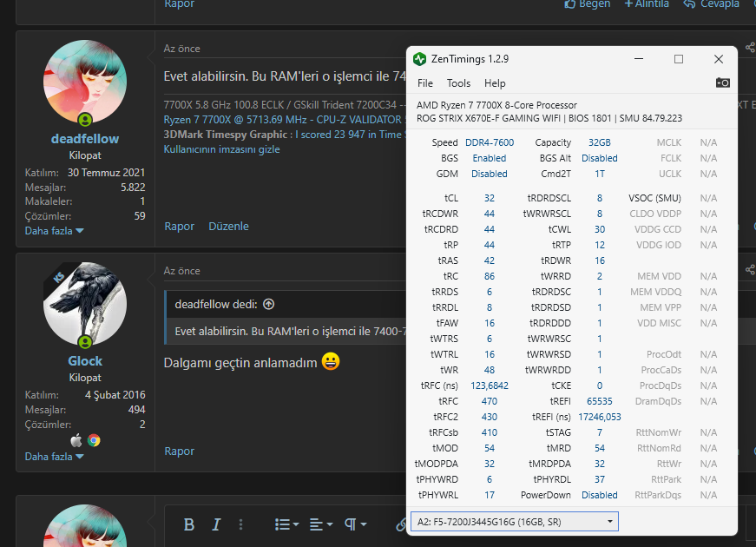Click the ROG STRIX X670E-F motherboard line
Viewport: 756px width, 547px height.
pos(549,118)
